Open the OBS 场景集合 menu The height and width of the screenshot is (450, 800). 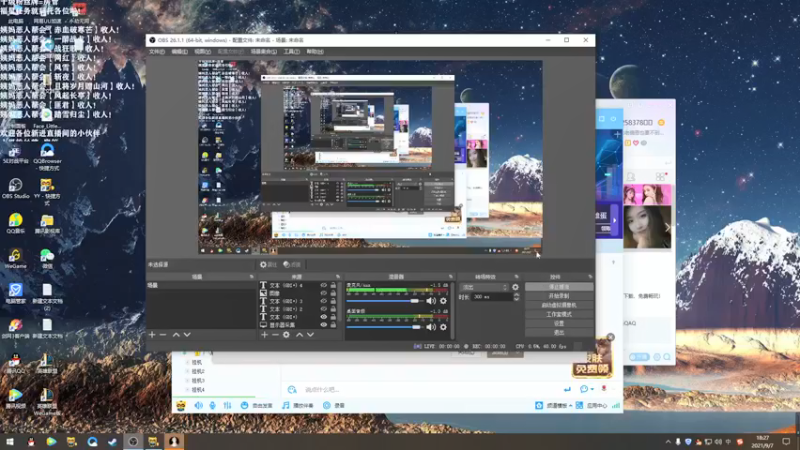(x=264, y=52)
